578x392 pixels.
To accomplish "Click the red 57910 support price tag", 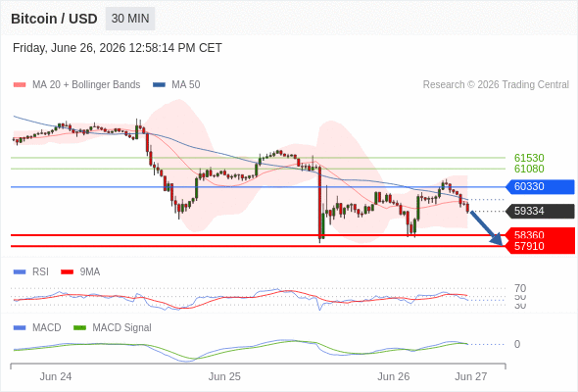I will click(541, 247).
